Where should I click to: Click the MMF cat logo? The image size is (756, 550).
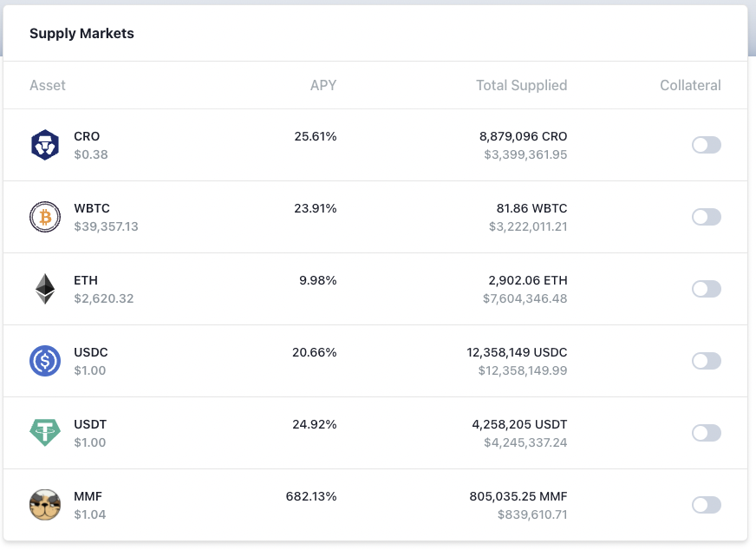click(x=45, y=504)
